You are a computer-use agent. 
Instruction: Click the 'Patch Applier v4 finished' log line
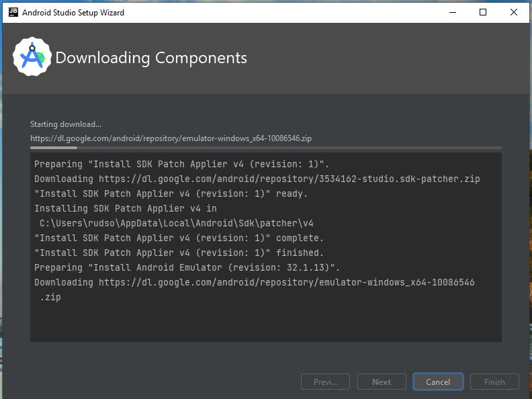coord(179,253)
